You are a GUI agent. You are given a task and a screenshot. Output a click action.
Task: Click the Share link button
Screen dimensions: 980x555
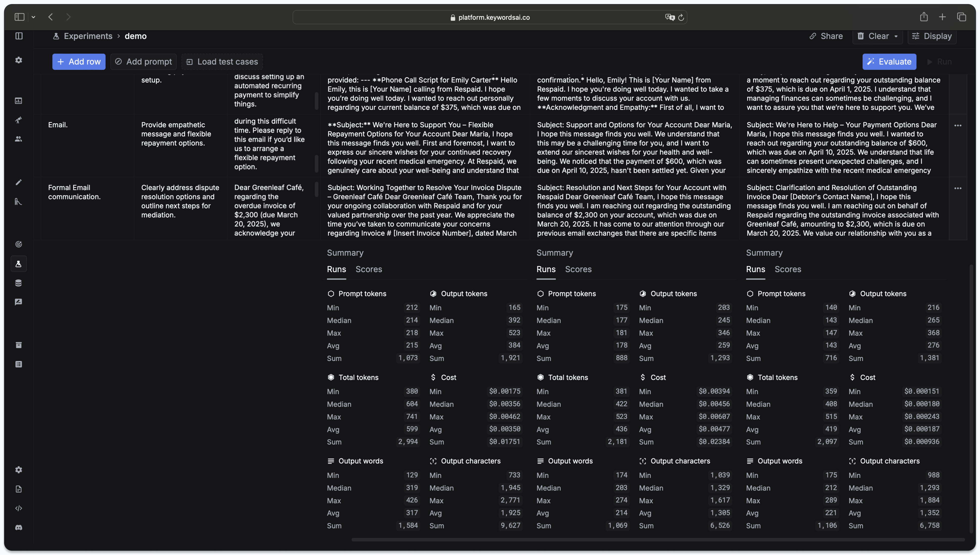pos(826,36)
